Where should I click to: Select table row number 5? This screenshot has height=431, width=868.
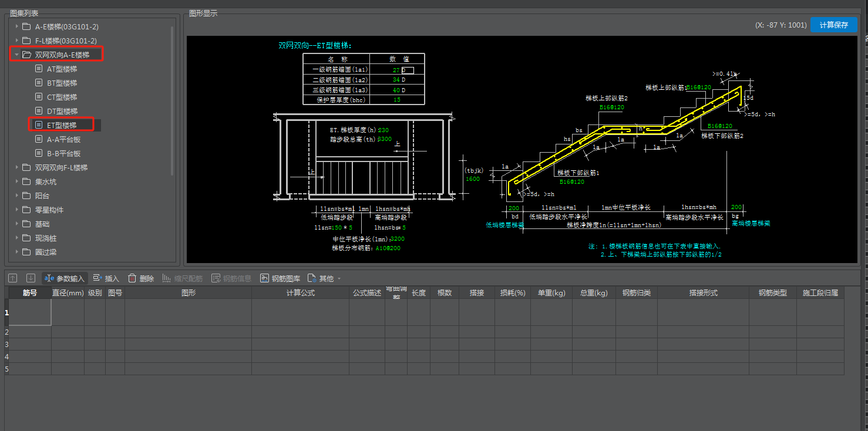click(x=6, y=369)
